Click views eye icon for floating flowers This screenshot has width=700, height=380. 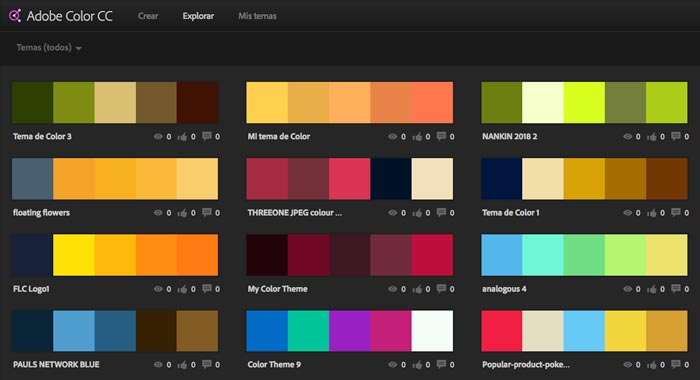[x=158, y=213]
